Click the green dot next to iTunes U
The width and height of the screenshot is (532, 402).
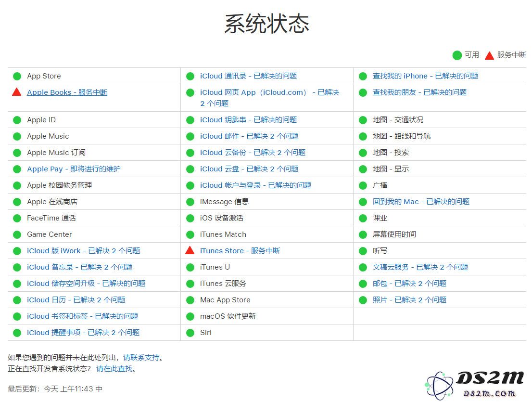click(190, 268)
